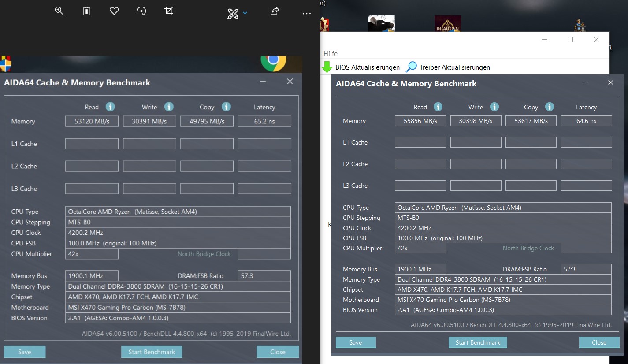Click Copy info icon in right benchmark window
Viewport: 628px width, 364px height.
click(x=549, y=107)
